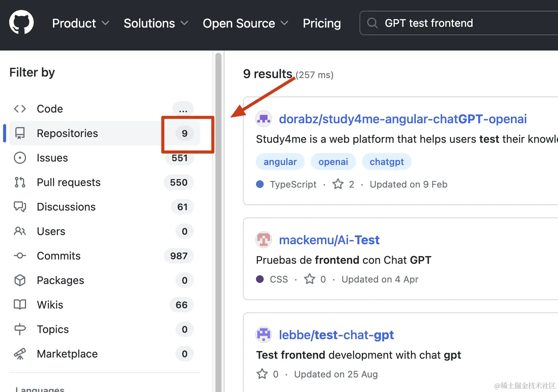Click the '9 results' heading
Screen dimensions: 558x392
[x=268, y=73]
